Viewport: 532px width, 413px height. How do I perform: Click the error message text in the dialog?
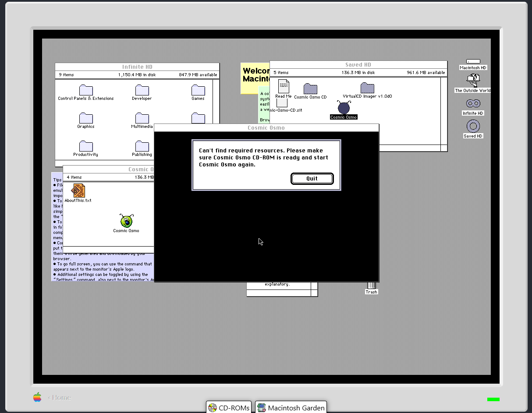[x=264, y=157]
